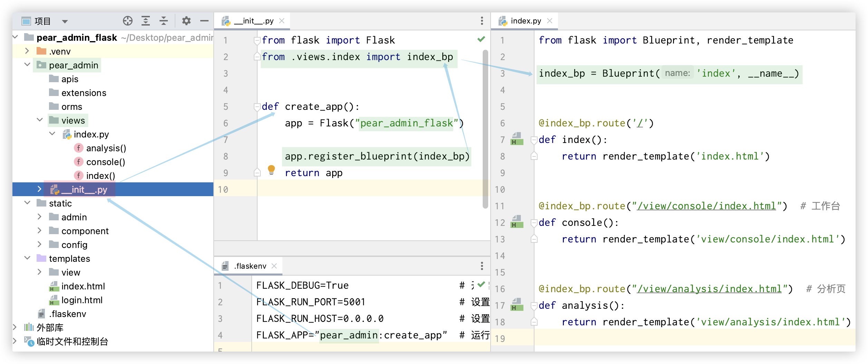The width and height of the screenshot is (868, 364).
Task: Collapse the templates folder
Action: [x=27, y=258]
